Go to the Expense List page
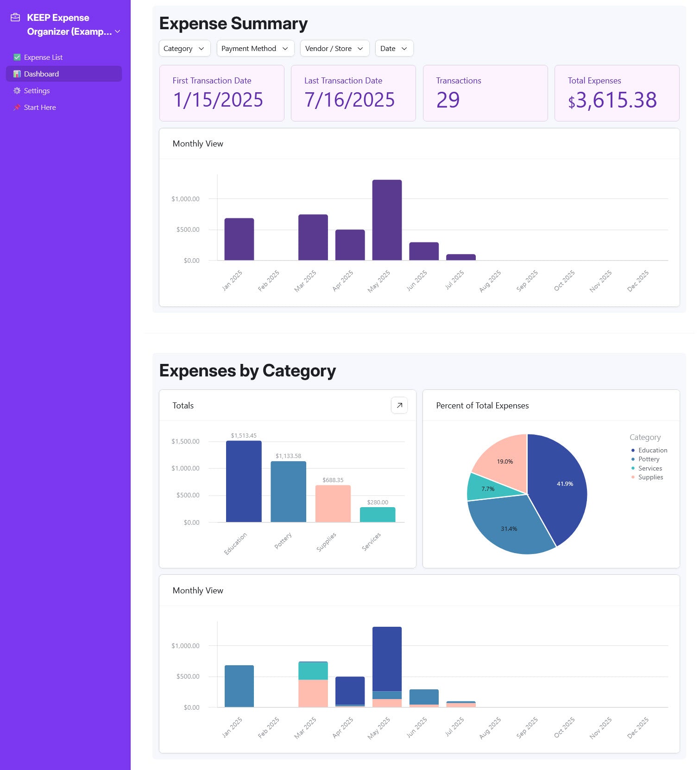The width and height of the screenshot is (700, 770). [x=43, y=57]
